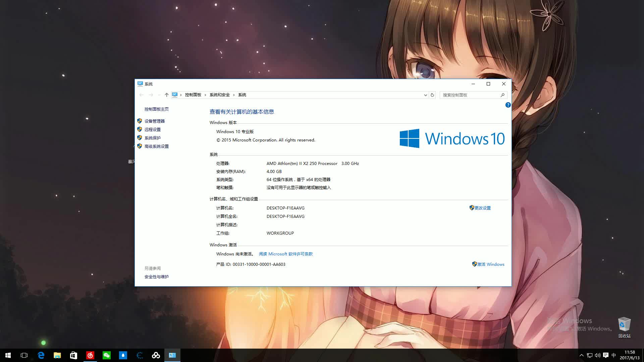Open NetEase Cloud Music taskbar icon
Screen dimensions: 644x362
click(x=90, y=355)
